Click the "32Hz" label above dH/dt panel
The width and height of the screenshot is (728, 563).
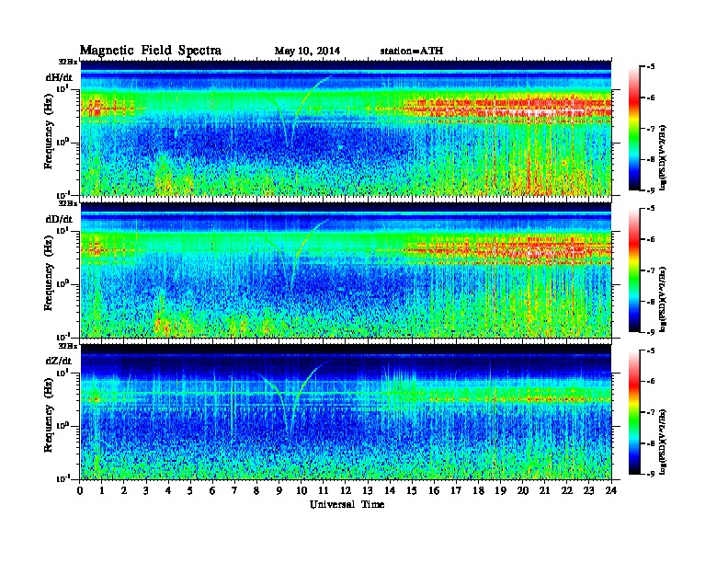[x=68, y=62]
